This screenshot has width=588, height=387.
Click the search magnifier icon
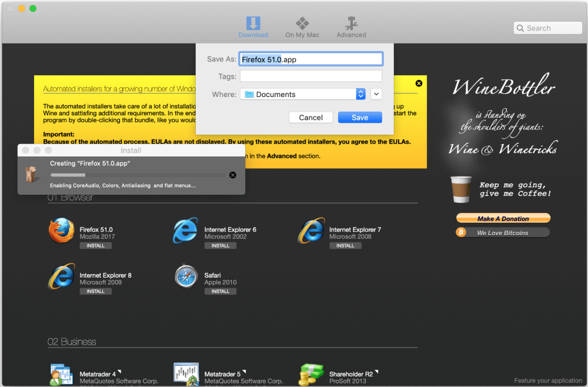(520, 28)
